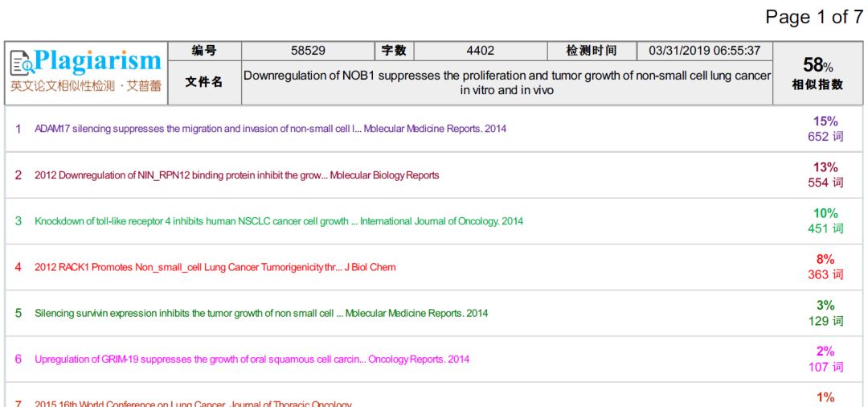Image resolution: width=868 pixels, height=407 pixels.
Task: Open source 2 NIN_RPN12 binding protein link
Action: pos(236,175)
